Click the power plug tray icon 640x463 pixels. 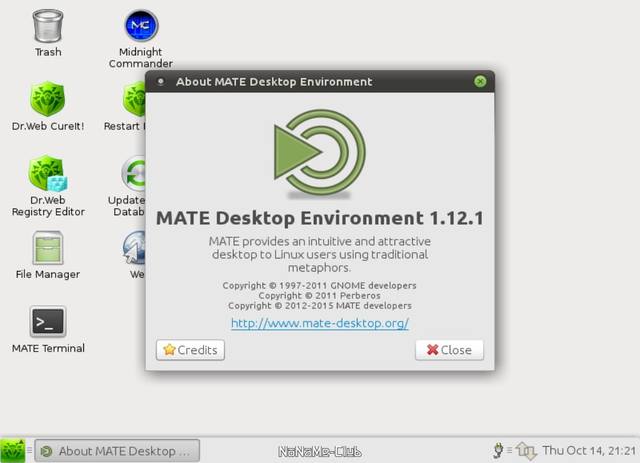[498, 450]
